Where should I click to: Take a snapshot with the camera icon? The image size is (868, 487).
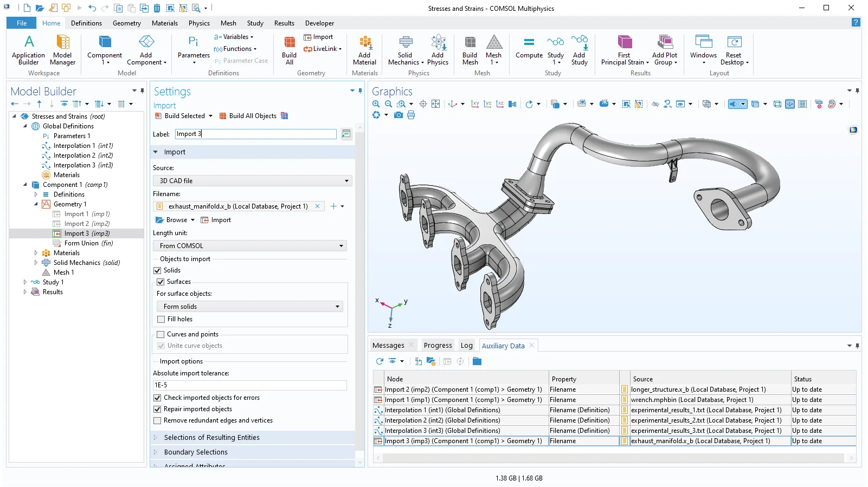pyautogui.click(x=398, y=115)
